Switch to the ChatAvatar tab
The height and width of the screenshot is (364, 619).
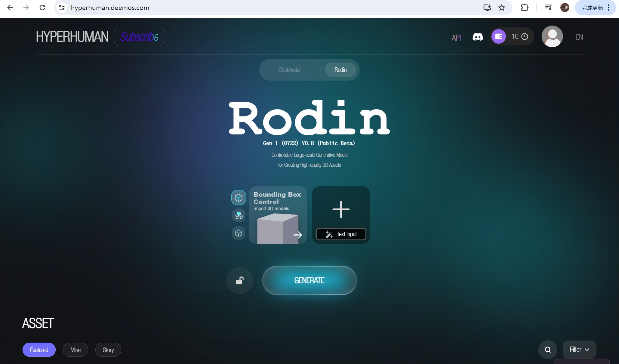click(x=290, y=70)
